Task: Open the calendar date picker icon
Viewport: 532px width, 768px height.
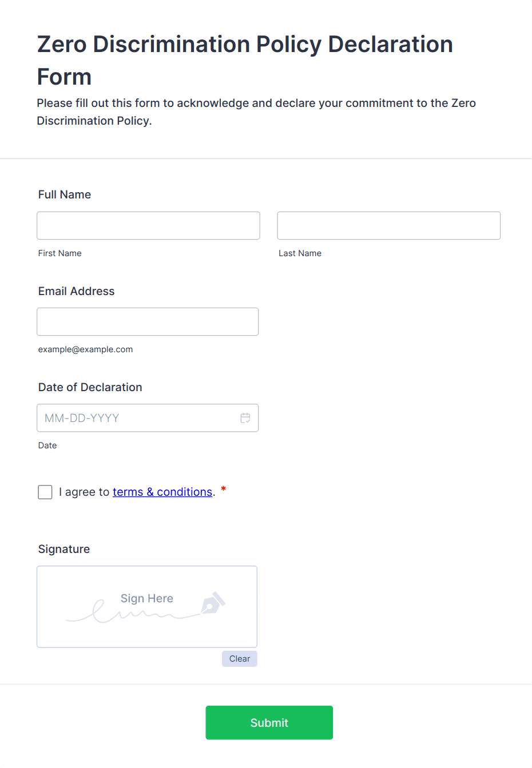Action: (245, 418)
